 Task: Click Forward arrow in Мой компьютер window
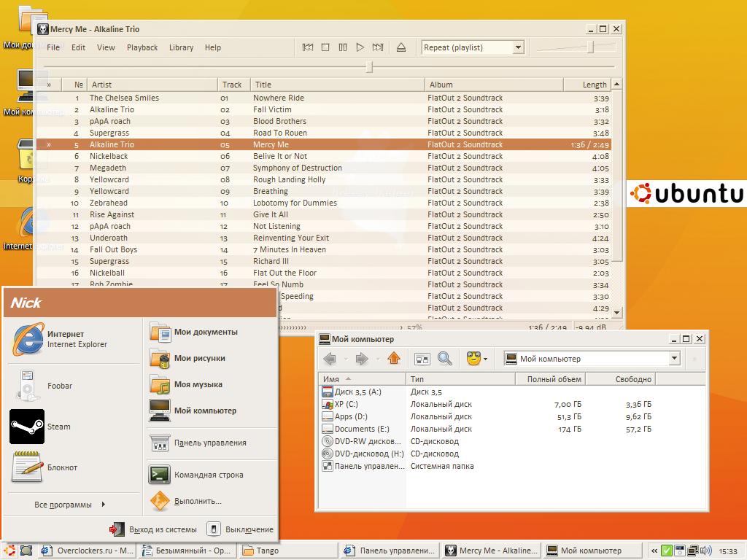tap(362, 359)
